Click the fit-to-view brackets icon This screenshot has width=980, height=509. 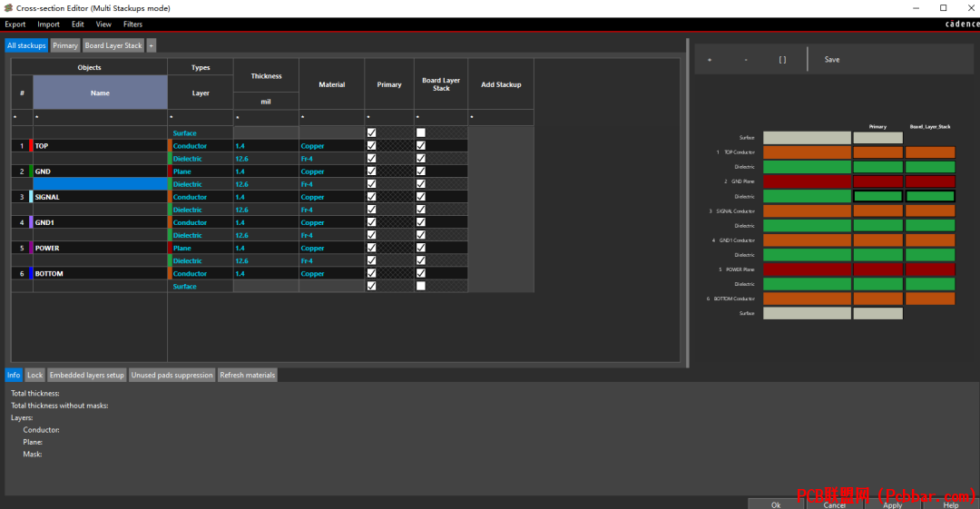coord(782,60)
